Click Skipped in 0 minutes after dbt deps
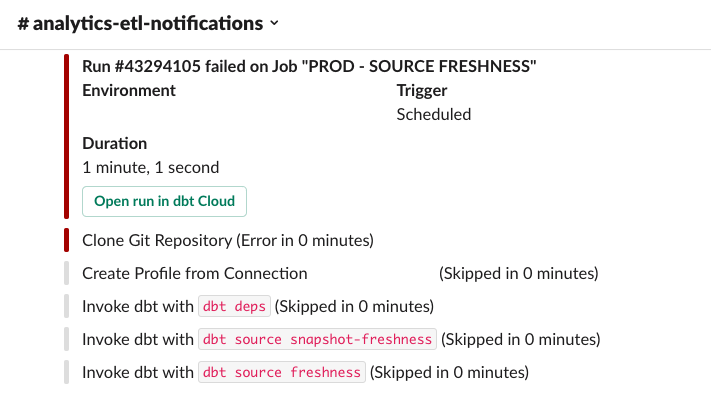This screenshot has height=405, width=711. (354, 306)
